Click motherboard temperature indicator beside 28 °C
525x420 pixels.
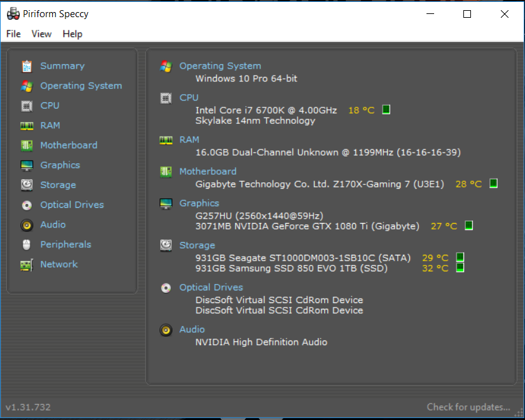point(493,183)
